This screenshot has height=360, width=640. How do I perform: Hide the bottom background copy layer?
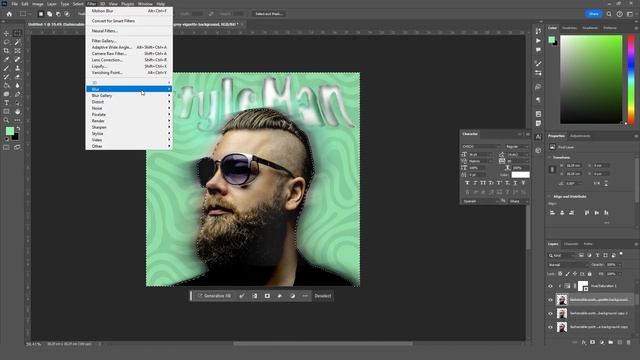[x=550, y=327]
